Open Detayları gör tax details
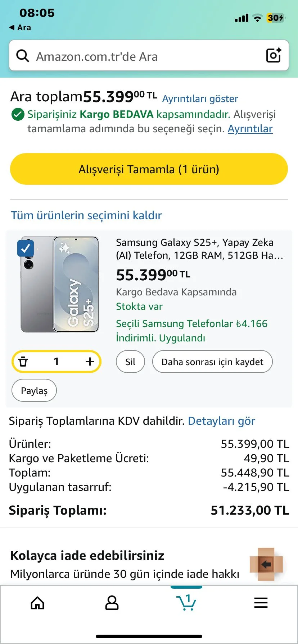Viewport: 298px width, 644px height. pos(221,421)
